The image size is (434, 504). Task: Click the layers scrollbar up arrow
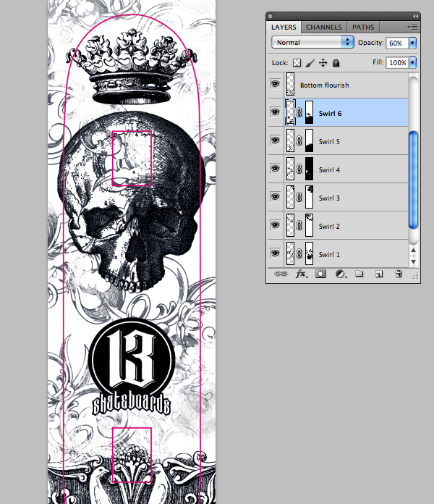(x=414, y=250)
